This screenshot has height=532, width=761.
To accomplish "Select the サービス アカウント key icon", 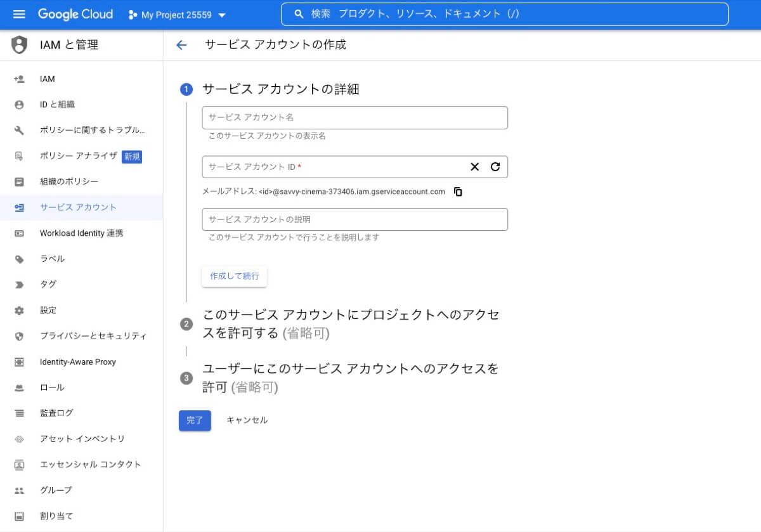I will [18, 207].
